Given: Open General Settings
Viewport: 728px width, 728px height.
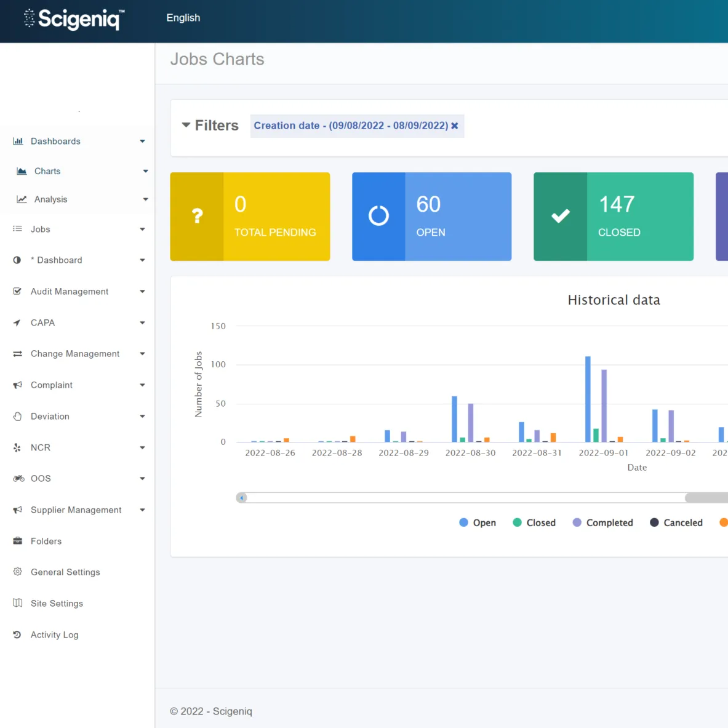Looking at the screenshot, I should tap(65, 572).
